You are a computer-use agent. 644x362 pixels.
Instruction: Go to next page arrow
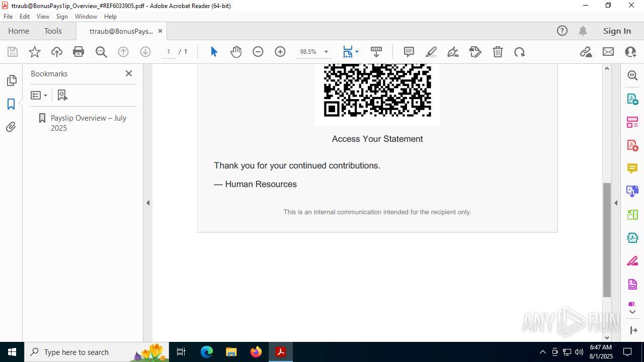[x=145, y=52]
